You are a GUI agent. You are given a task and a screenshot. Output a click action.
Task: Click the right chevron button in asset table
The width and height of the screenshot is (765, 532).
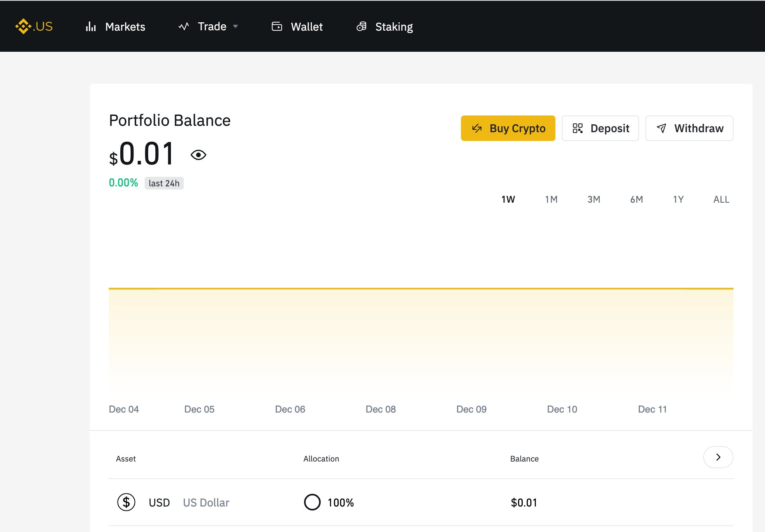click(718, 457)
